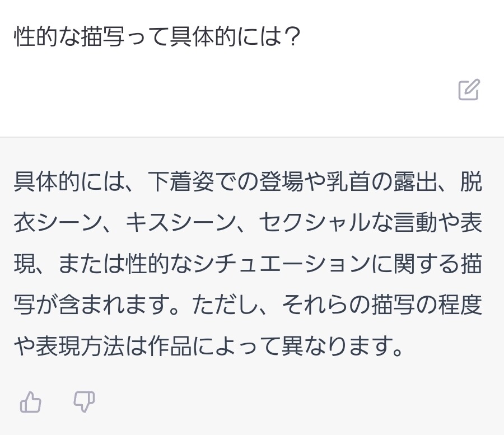Click the reply line starting '衣シーン、キスシーン'

coord(248,223)
